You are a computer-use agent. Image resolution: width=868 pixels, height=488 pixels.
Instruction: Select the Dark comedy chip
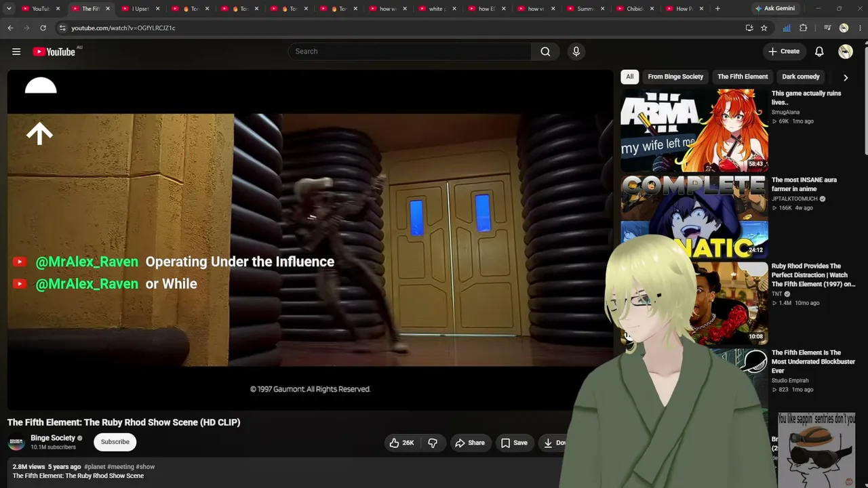click(x=801, y=77)
